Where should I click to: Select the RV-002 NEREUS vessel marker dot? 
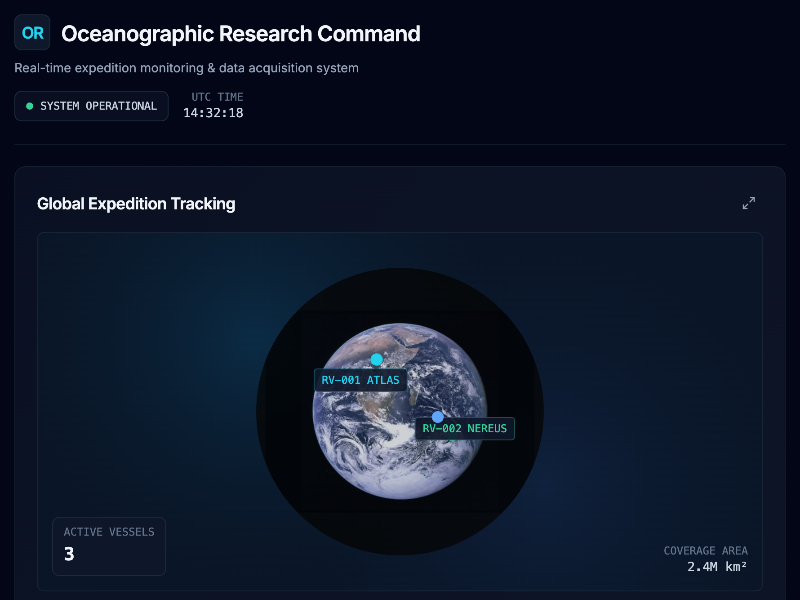pos(438,416)
